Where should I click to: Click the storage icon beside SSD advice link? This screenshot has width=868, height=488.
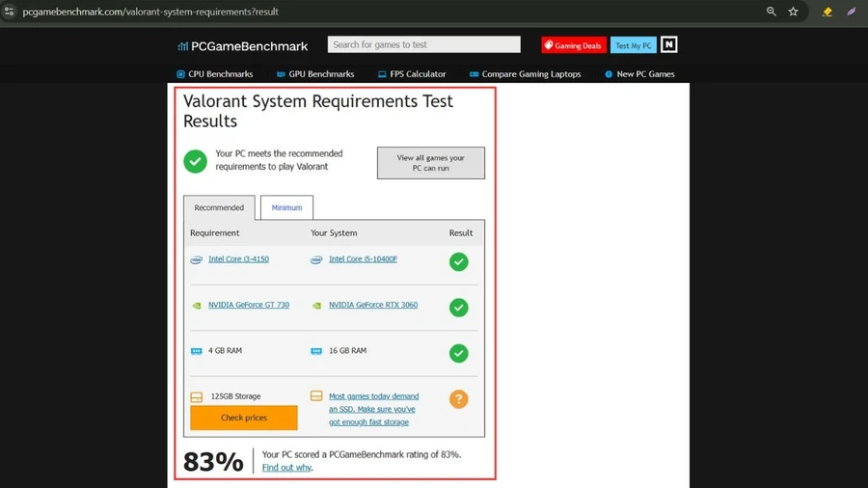pos(316,395)
